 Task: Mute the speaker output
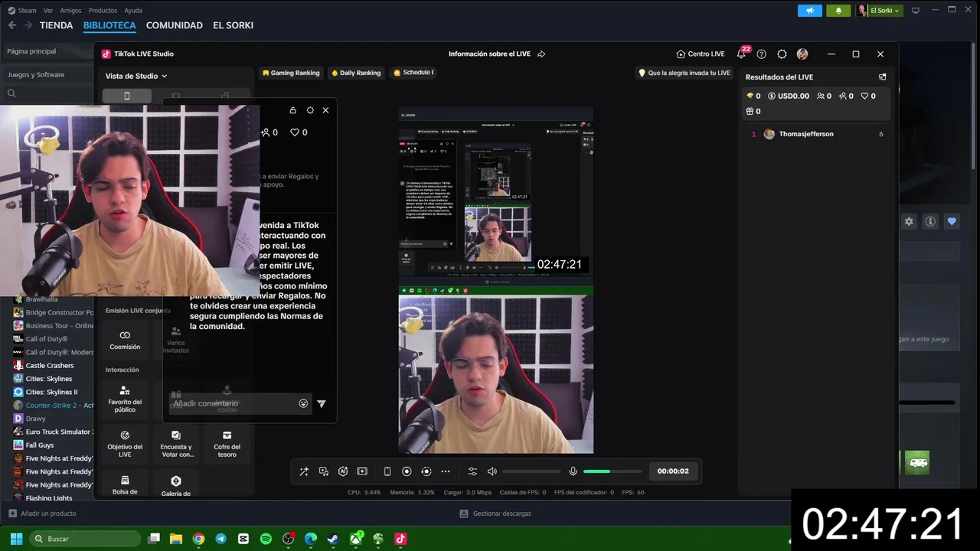click(x=492, y=471)
